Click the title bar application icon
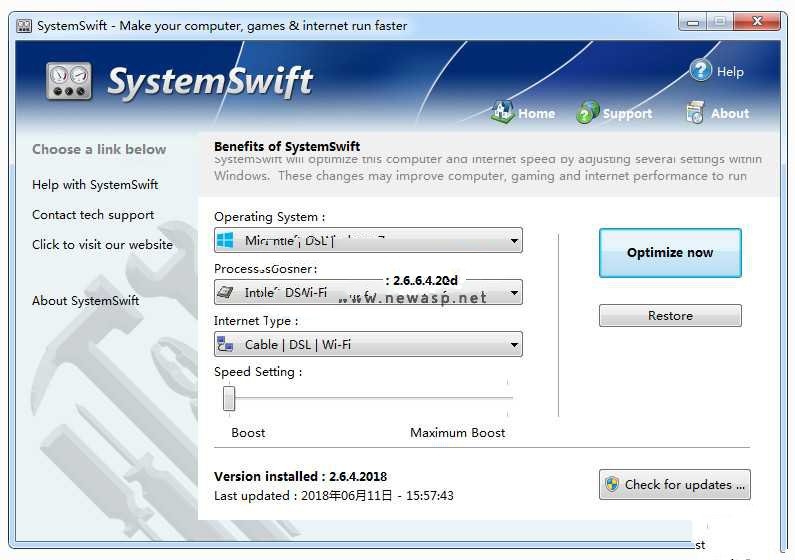Image resolution: width=795 pixels, height=560 pixels. (24, 25)
